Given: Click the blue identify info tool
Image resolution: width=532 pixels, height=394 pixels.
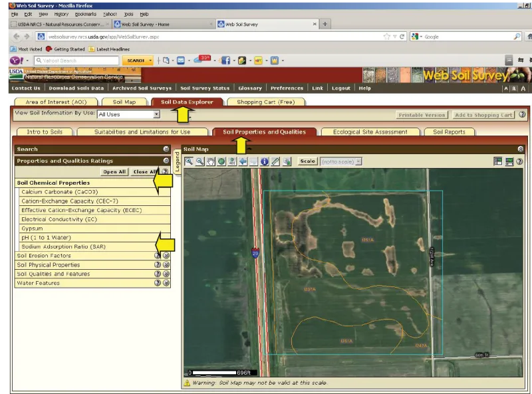Looking at the screenshot, I should (x=264, y=161).
